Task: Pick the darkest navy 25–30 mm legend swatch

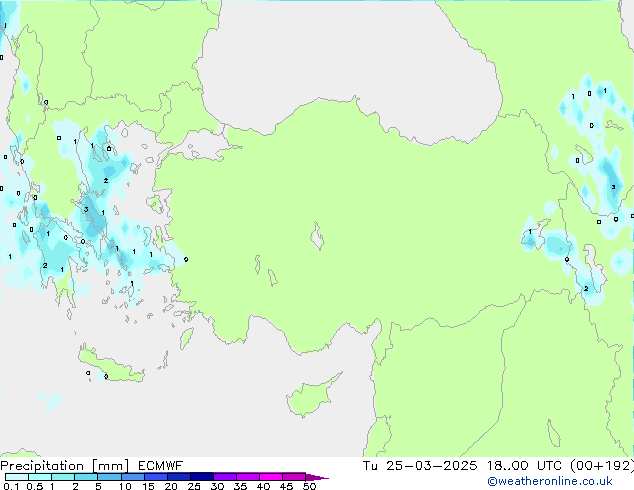Action: point(202,477)
